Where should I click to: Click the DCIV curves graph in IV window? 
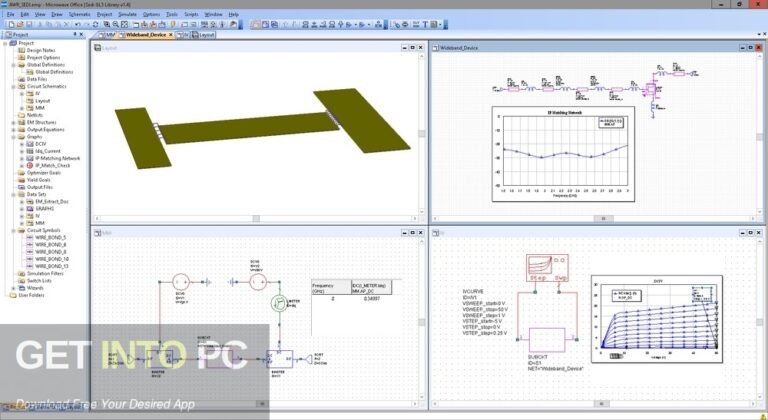click(x=657, y=319)
